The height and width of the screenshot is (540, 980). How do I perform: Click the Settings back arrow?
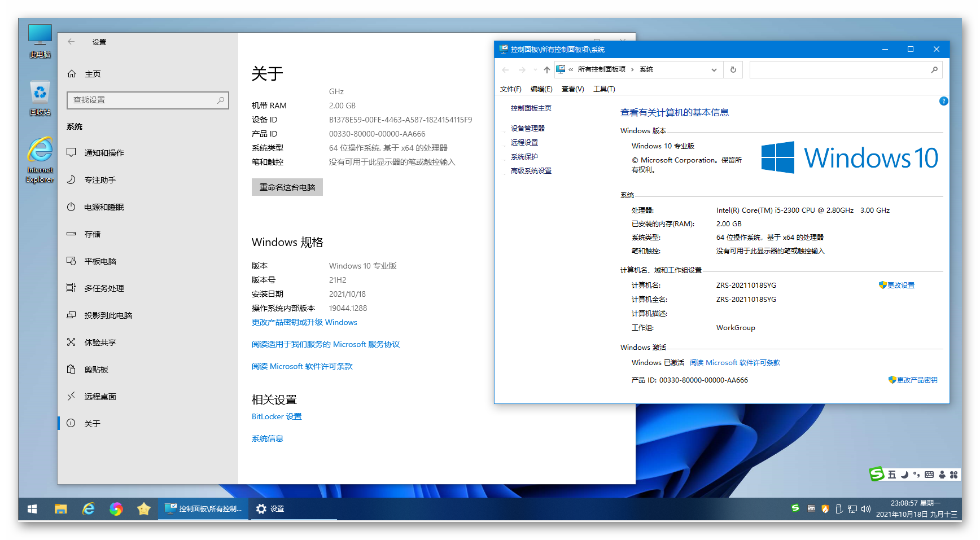[x=71, y=42]
